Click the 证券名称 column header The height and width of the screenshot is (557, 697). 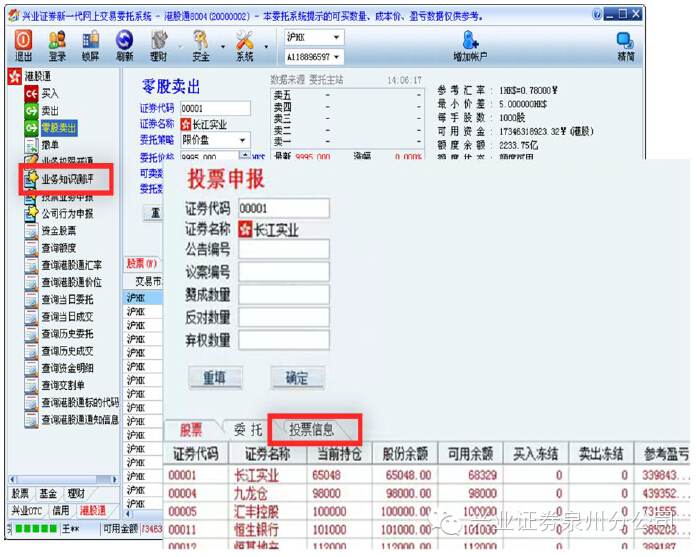[x=268, y=454]
